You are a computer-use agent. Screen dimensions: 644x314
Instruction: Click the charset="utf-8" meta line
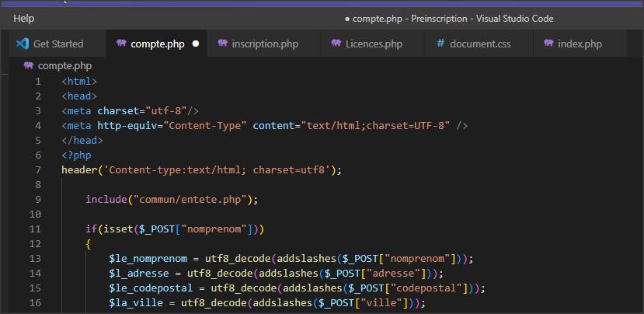(x=131, y=111)
